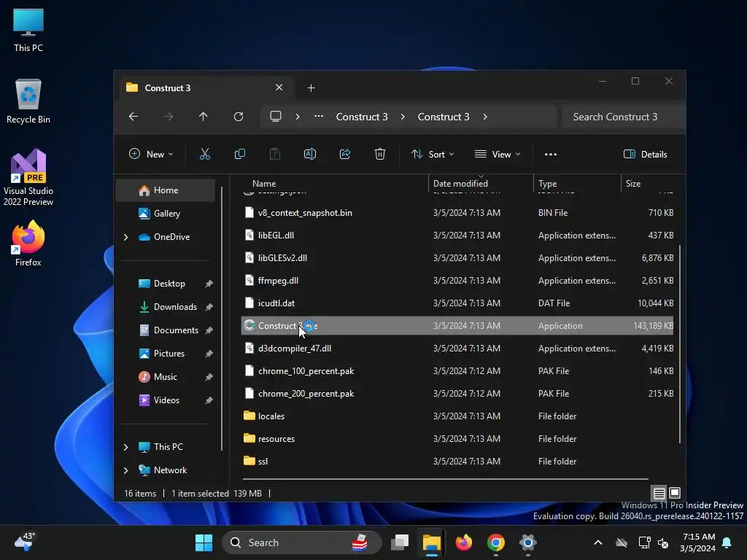Open Firefox from the taskbar
747x560 pixels.
point(463,542)
